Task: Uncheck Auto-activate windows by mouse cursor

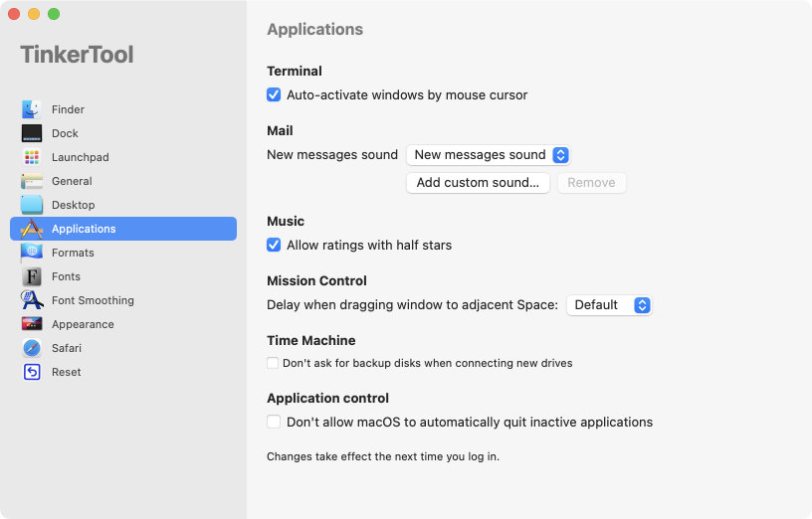Action: [274, 94]
